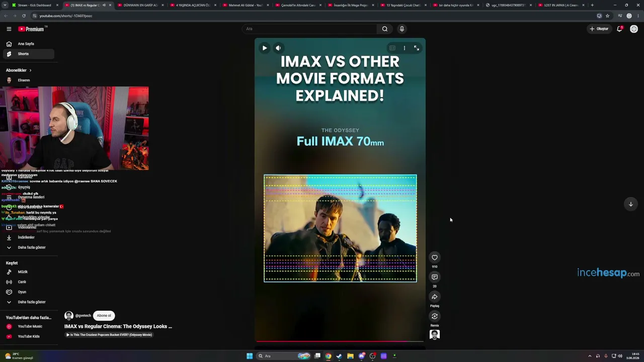This screenshot has height=362, width=644.
Task: Open Steam from the taskbar
Action: pos(339,356)
